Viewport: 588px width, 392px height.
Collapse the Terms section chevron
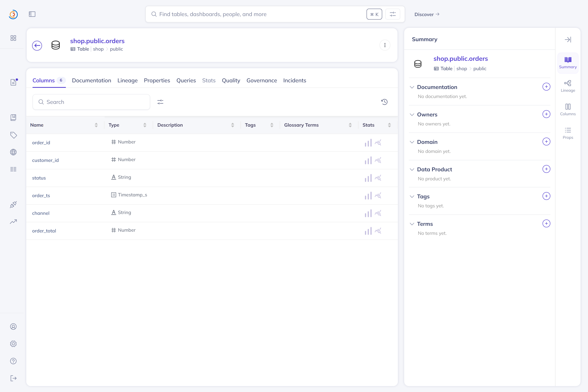click(412, 224)
